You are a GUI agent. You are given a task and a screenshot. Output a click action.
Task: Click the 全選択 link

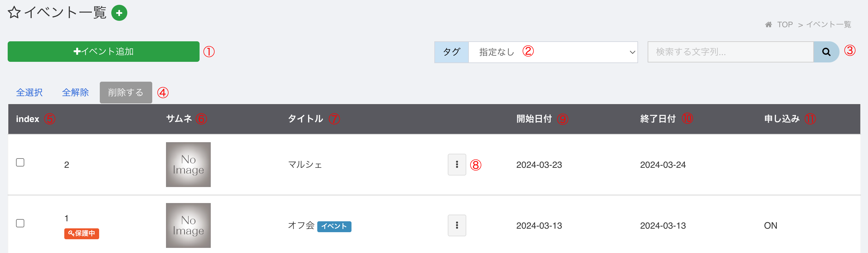(29, 93)
